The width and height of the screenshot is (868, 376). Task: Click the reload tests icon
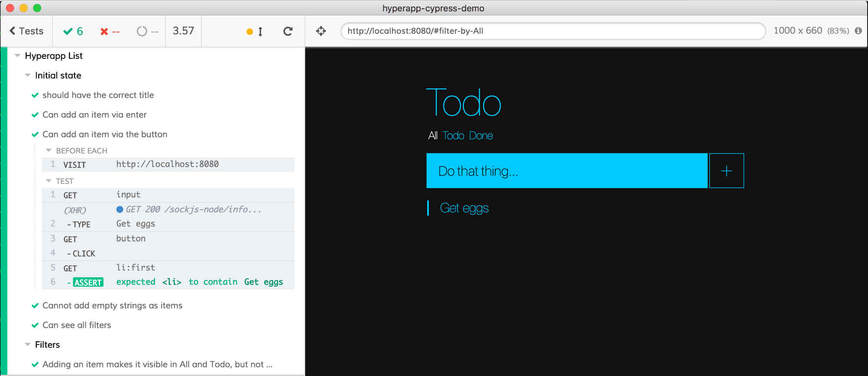(x=287, y=31)
